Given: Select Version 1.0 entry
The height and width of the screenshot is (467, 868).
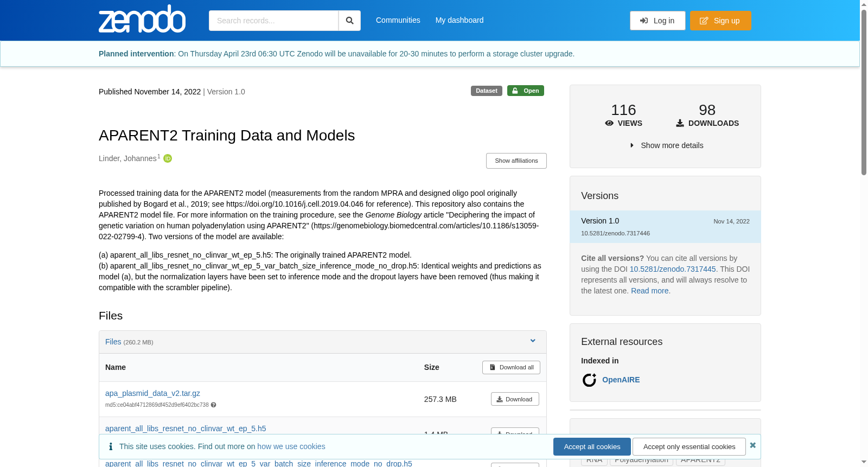Looking at the screenshot, I should [665, 227].
